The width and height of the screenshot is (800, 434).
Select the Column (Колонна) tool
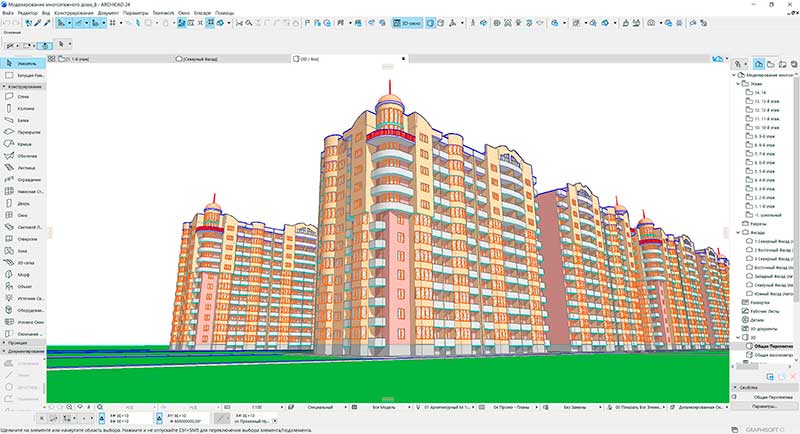pyautogui.click(x=22, y=109)
